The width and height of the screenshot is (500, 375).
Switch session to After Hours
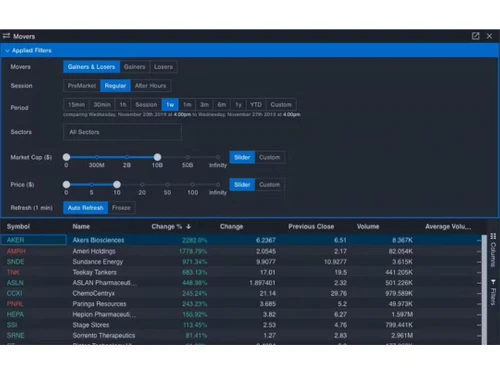(x=151, y=86)
